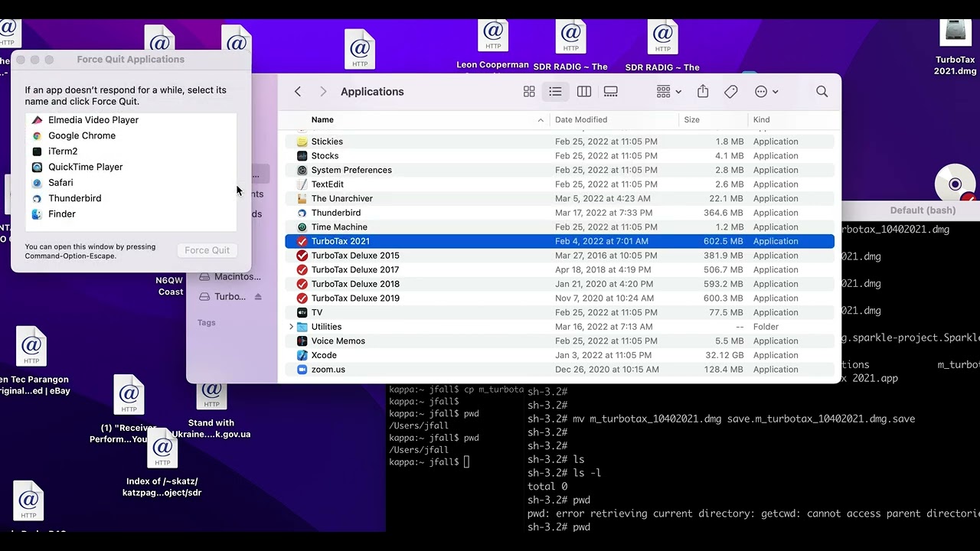
Task: Click the Stickies app icon
Action: 302,142
